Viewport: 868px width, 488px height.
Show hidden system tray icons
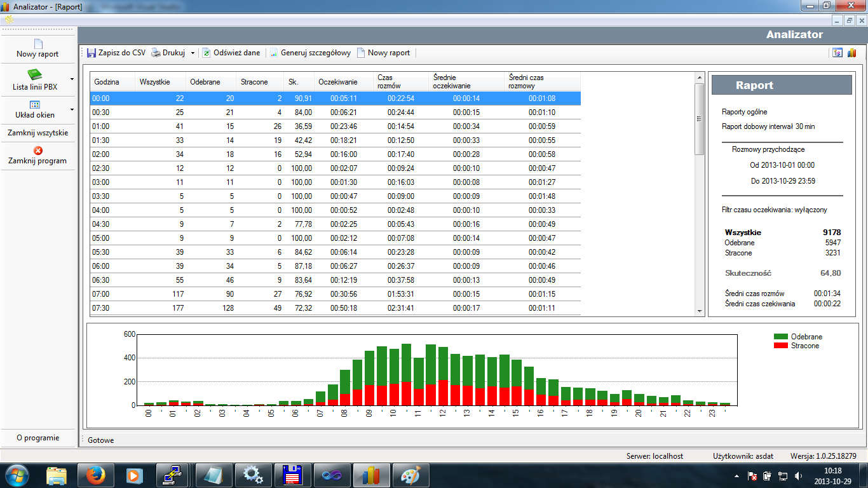pyautogui.click(x=737, y=475)
